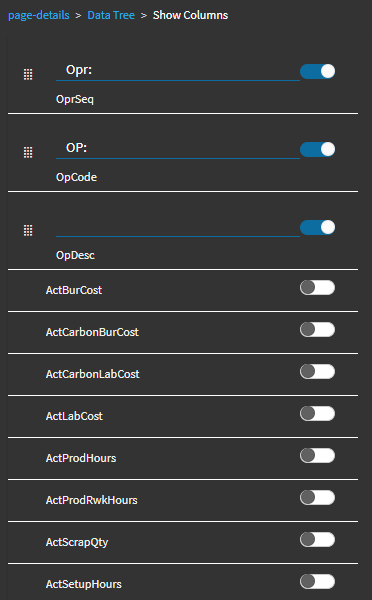Viewport: 372px width, 600px height.
Task: Click the drag handle icon for OprSeq
Action: [28, 74]
